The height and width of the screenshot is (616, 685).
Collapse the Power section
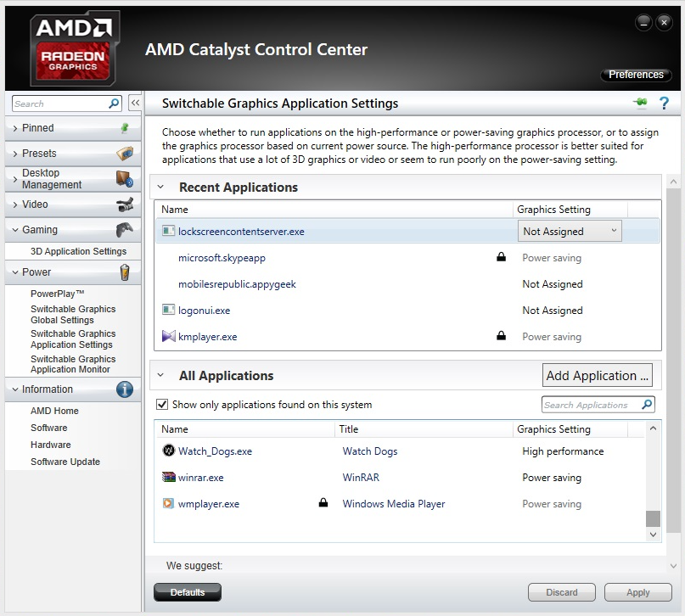point(15,272)
